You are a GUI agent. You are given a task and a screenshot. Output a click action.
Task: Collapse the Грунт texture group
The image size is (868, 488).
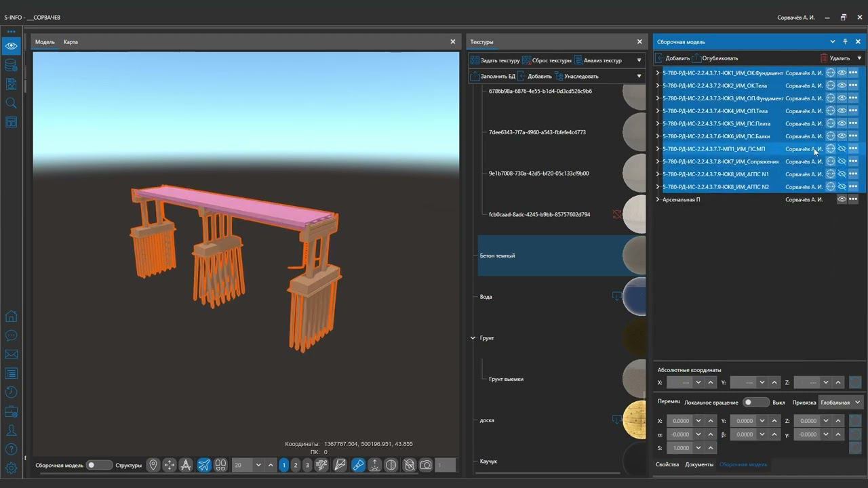click(473, 338)
